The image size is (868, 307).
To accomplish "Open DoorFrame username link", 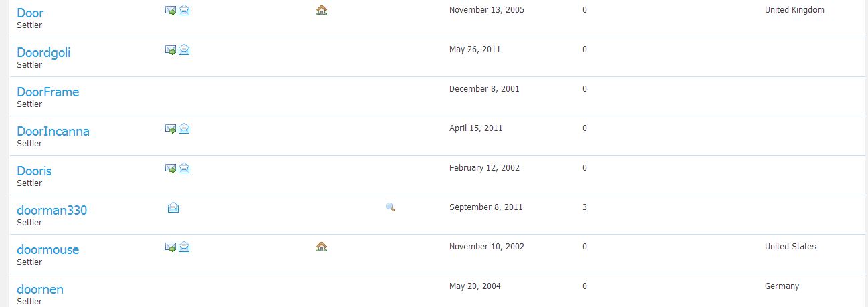I will pos(47,92).
